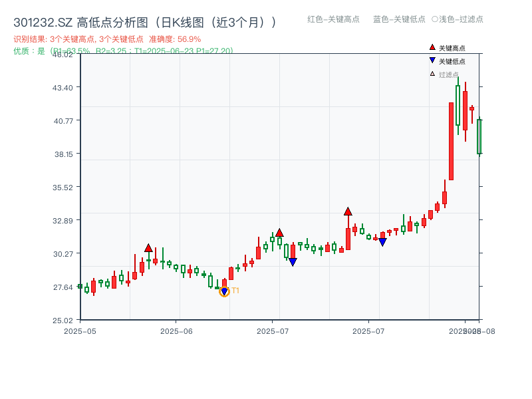Click the T1 label next to the marker

point(234,289)
